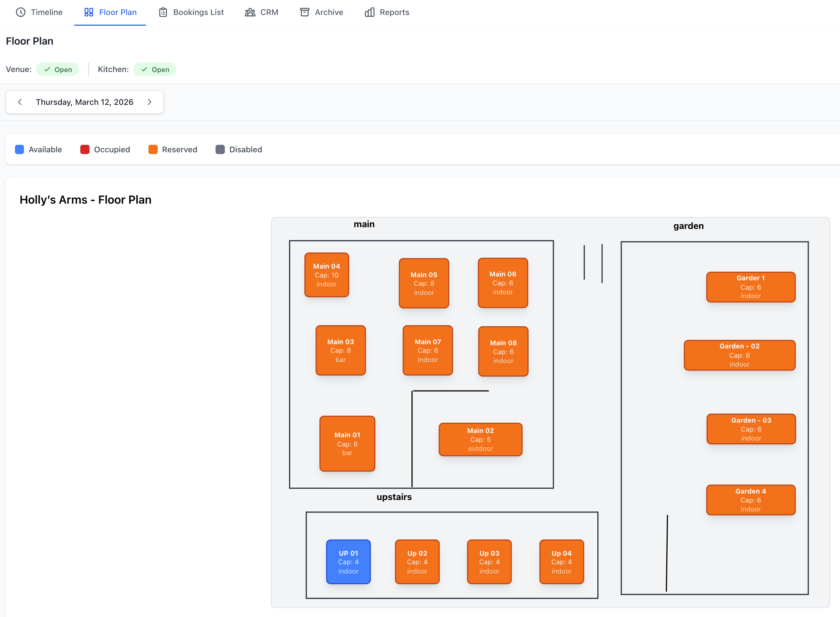Click the Bookings List clipboard icon
The image size is (840, 617).
(x=163, y=12)
